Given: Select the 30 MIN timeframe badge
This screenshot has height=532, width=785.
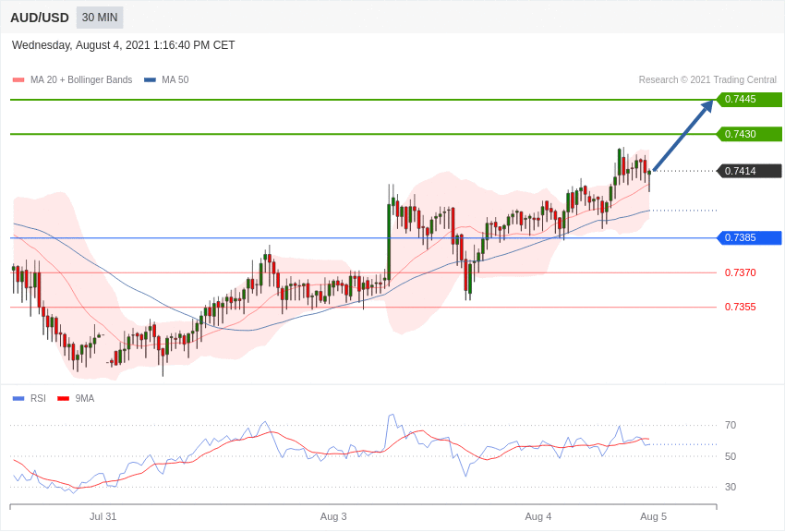Looking at the screenshot, I should (x=100, y=18).
